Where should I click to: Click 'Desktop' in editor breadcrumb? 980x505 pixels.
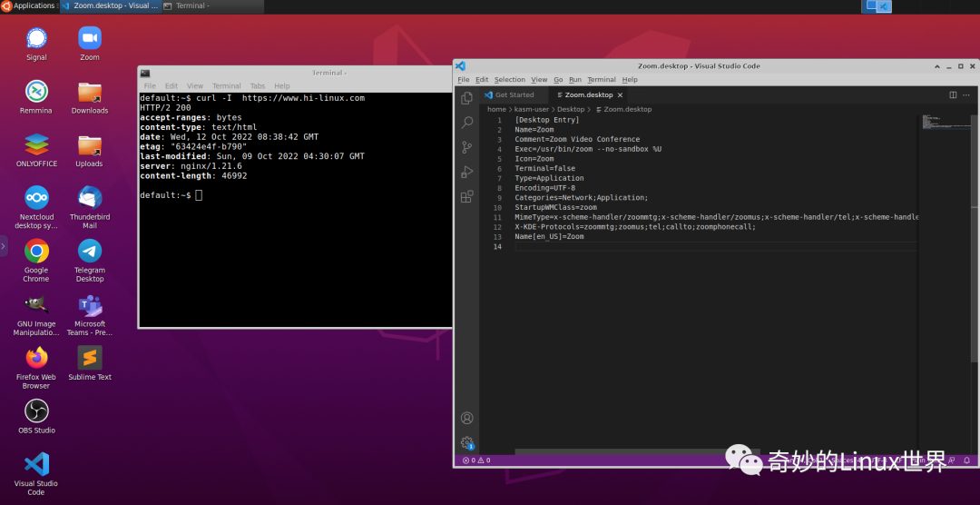pos(571,109)
